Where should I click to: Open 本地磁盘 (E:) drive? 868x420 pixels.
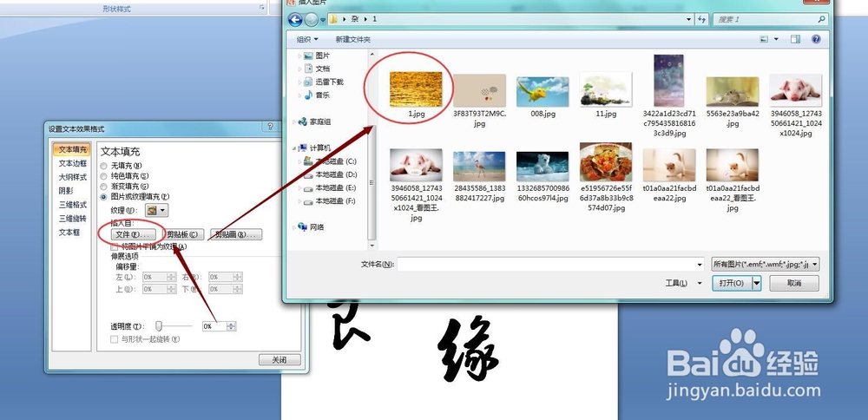pyautogui.click(x=331, y=188)
